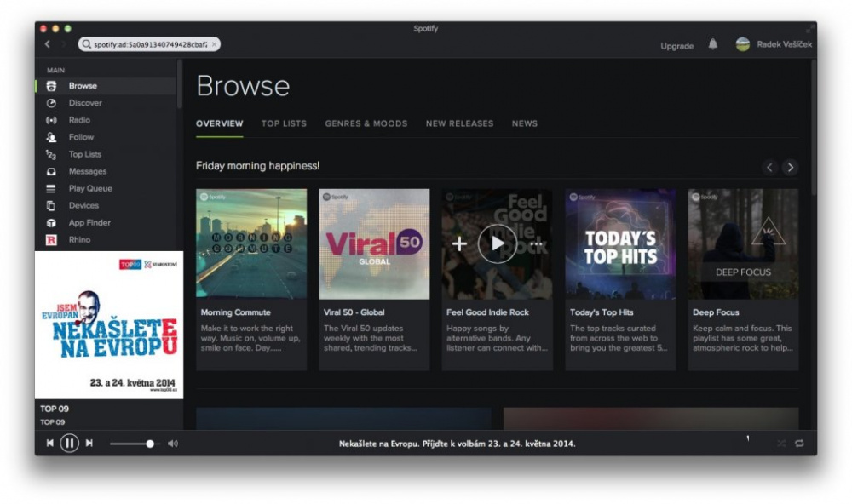
Task: Open the Viral 50 - Global title
Action: pos(354,312)
